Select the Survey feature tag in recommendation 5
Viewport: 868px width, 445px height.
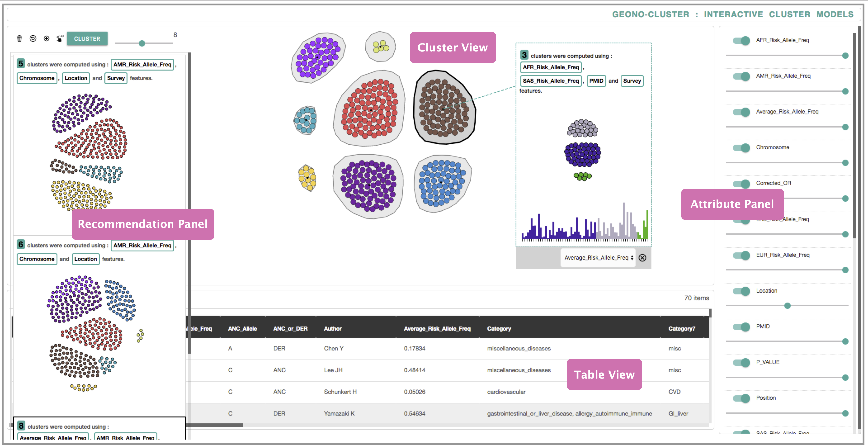116,78
